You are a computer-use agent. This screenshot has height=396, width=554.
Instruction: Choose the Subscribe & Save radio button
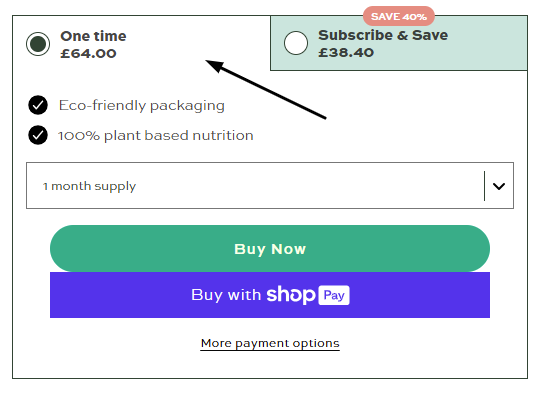[296, 43]
